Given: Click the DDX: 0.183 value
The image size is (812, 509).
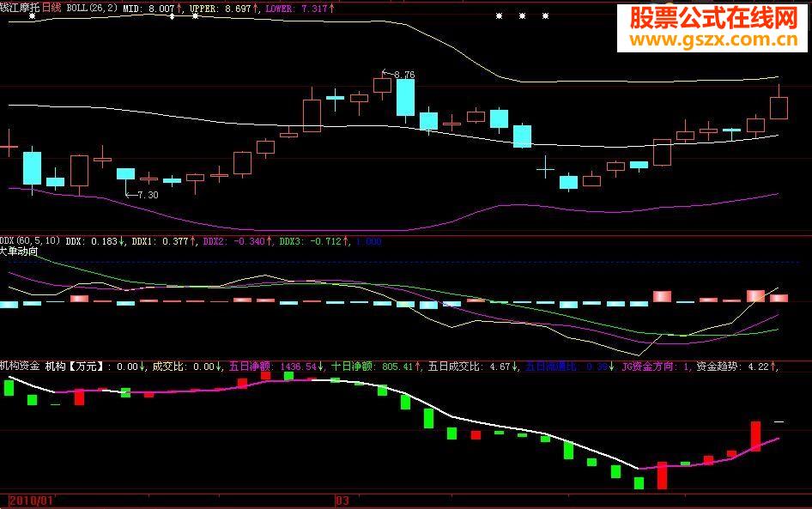Looking at the screenshot, I should (94, 241).
